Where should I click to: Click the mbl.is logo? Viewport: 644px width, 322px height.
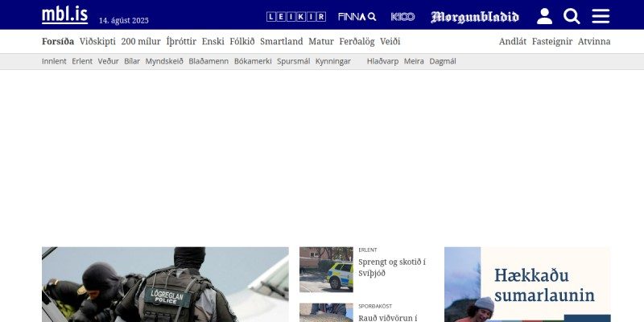pyautogui.click(x=64, y=15)
